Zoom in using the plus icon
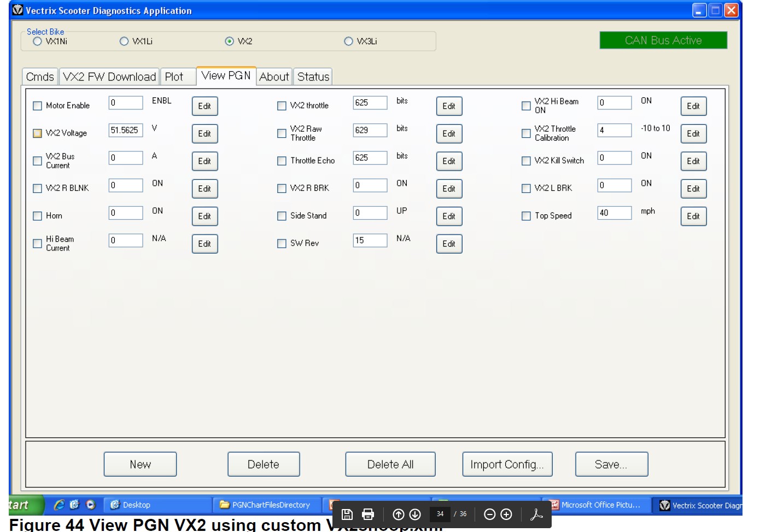This screenshot has width=760, height=532. point(506,514)
